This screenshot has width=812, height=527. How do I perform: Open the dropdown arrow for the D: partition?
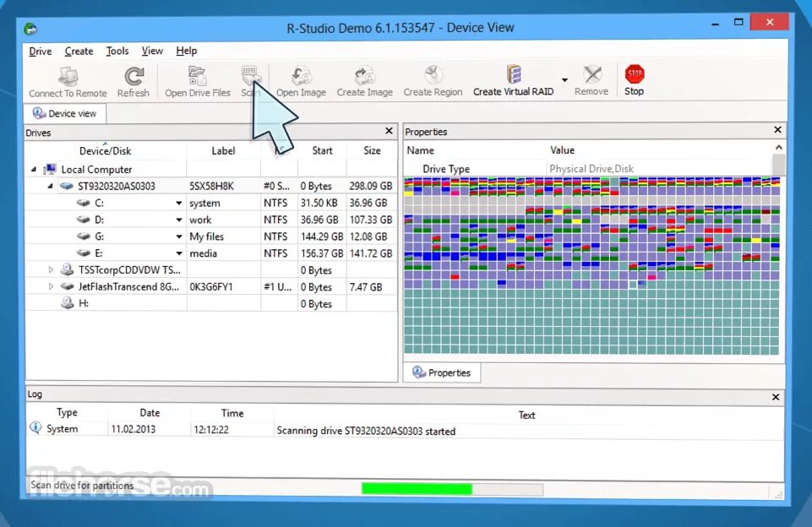178,220
